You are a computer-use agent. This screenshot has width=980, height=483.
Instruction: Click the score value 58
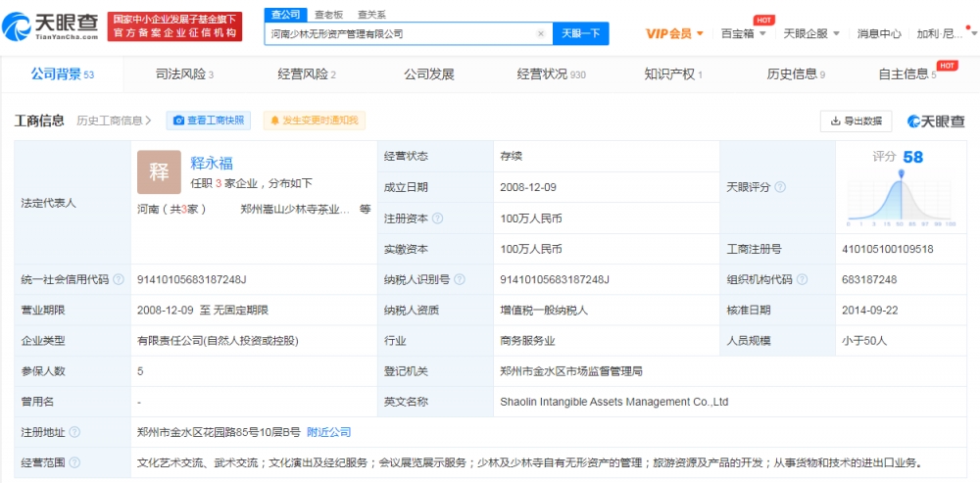912,157
